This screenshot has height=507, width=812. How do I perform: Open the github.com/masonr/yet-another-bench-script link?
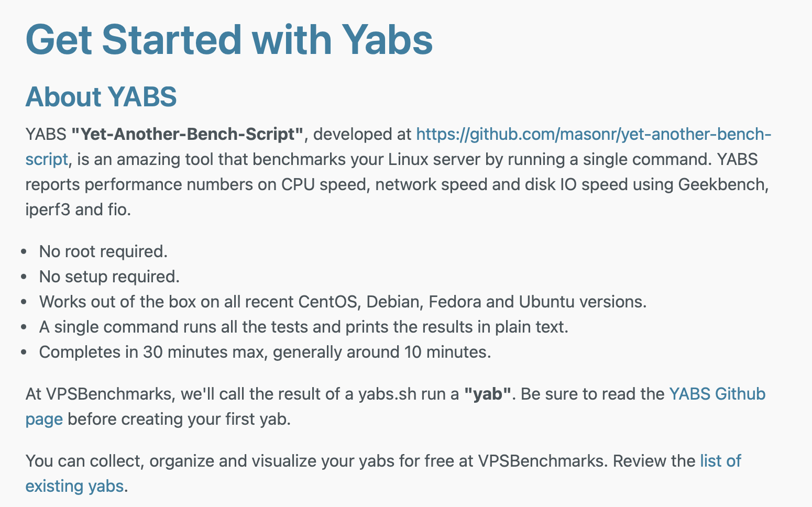click(593, 135)
